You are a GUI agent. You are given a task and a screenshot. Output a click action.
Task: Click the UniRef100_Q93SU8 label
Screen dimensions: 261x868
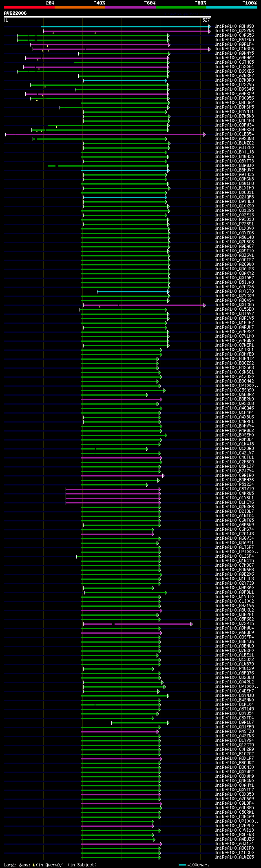[x=234, y=404]
